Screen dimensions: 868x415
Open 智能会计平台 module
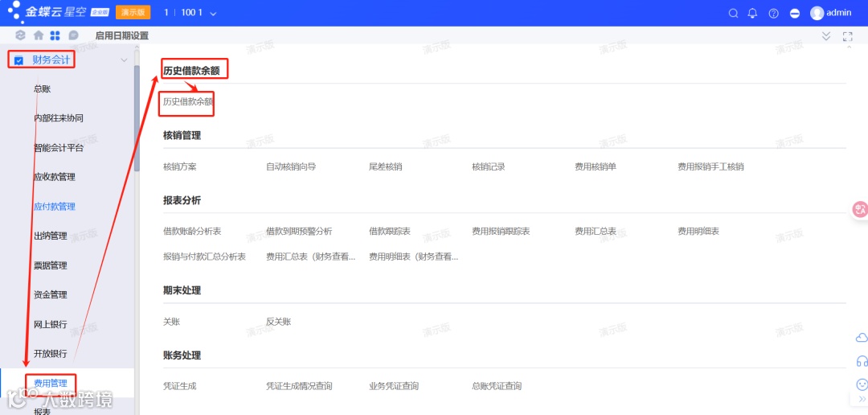coord(59,148)
